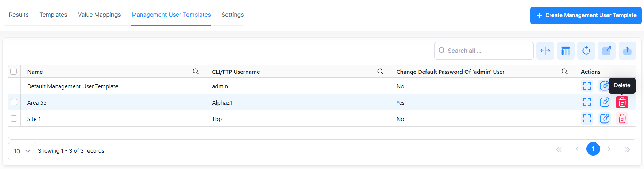Screen dimensions: 644x169
Task: View details of Default Management User Template
Action: tap(587, 86)
